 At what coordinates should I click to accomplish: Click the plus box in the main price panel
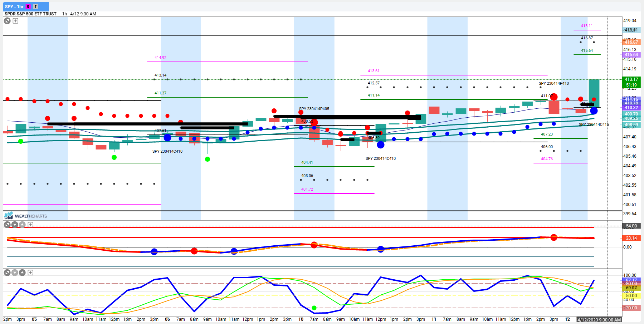pyautogui.click(x=15, y=21)
